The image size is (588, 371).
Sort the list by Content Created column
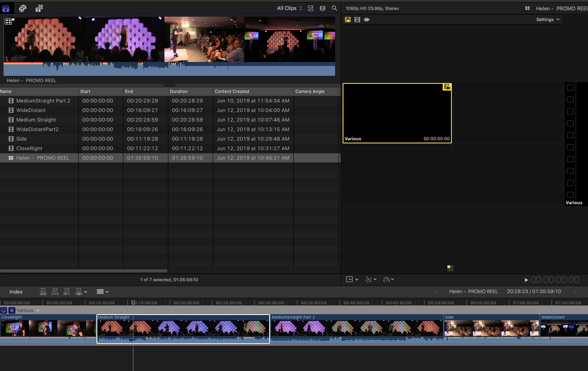[232, 91]
